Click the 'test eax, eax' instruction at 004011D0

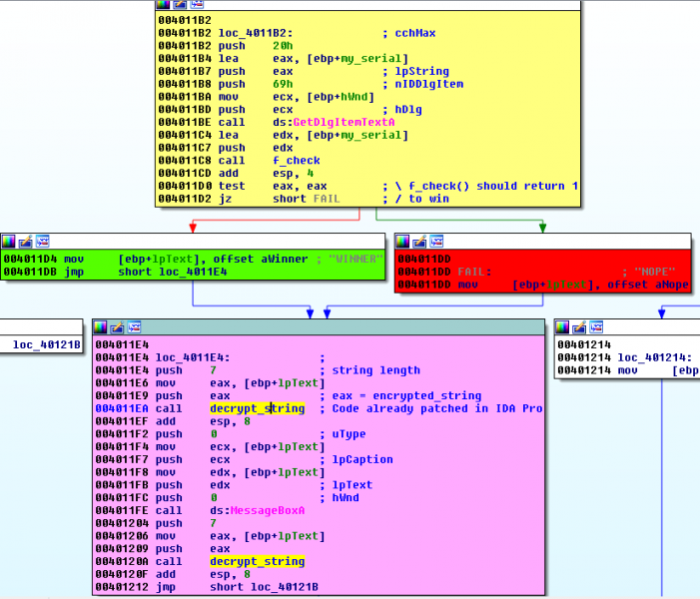point(273,186)
